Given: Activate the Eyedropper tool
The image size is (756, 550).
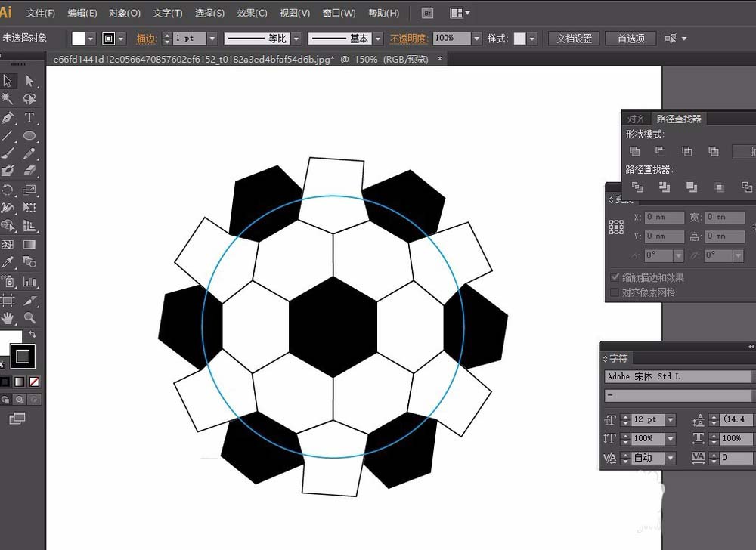Looking at the screenshot, I should click(x=8, y=262).
